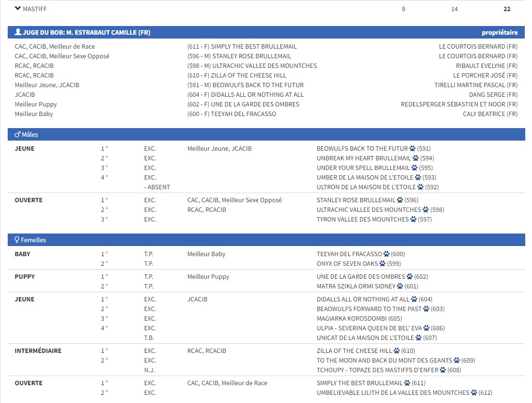Click paw icon beside UMBER DE LA MAISON DE L'ETOILE
Screen dimensions: 532x403
point(418,177)
